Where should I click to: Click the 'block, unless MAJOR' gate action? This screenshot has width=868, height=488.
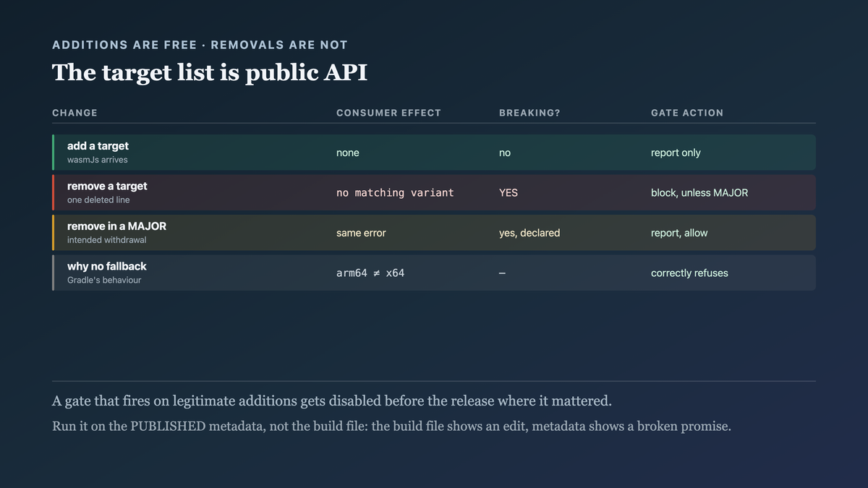point(699,193)
